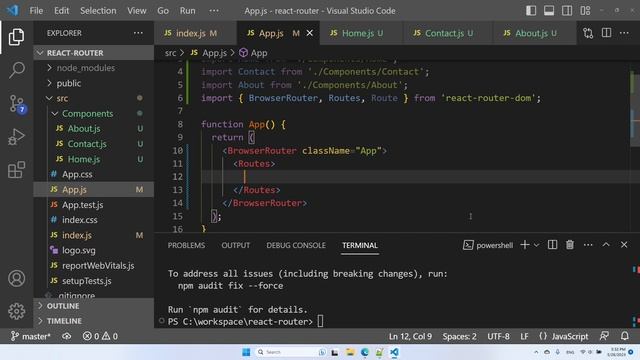Open Selection menu
640x360 pixels.
click(x=98, y=11)
